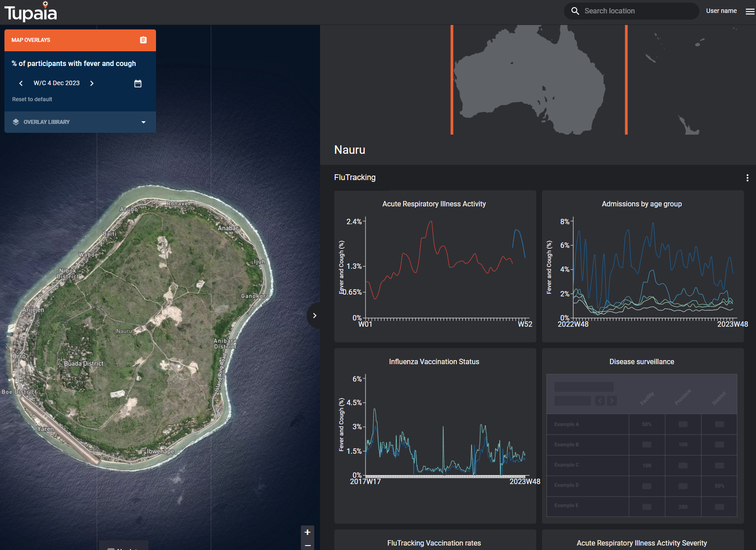Screen dimensions: 756x550
Task: Open Admissions by age group chart
Action: (643, 267)
